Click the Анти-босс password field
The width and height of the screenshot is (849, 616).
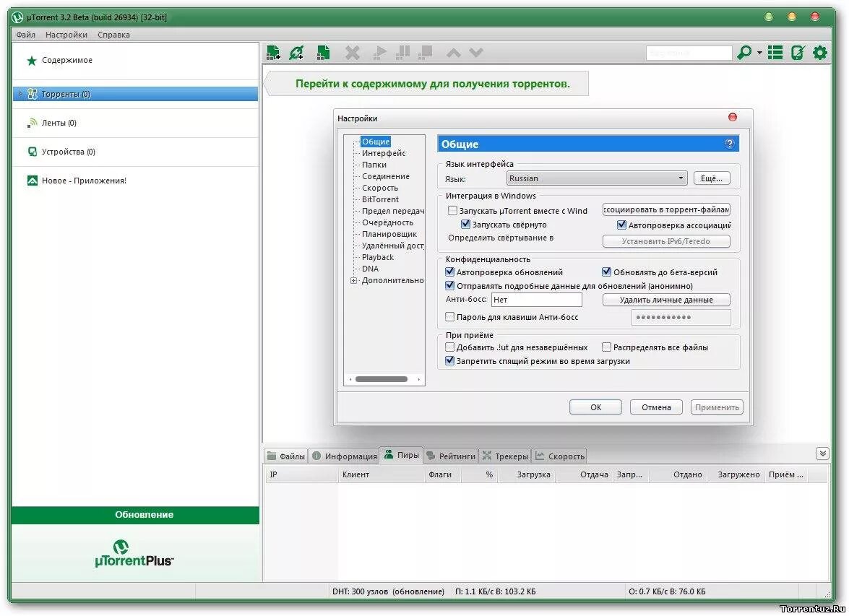coord(681,317)
